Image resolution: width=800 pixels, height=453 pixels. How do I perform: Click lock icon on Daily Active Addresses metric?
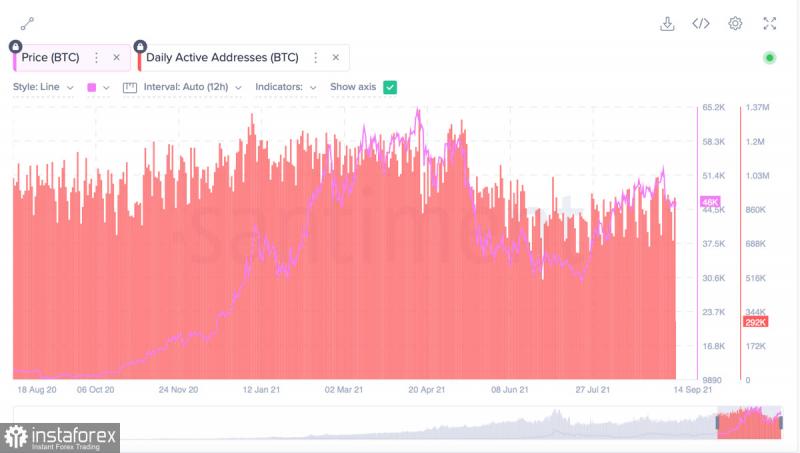pos(140,47)
